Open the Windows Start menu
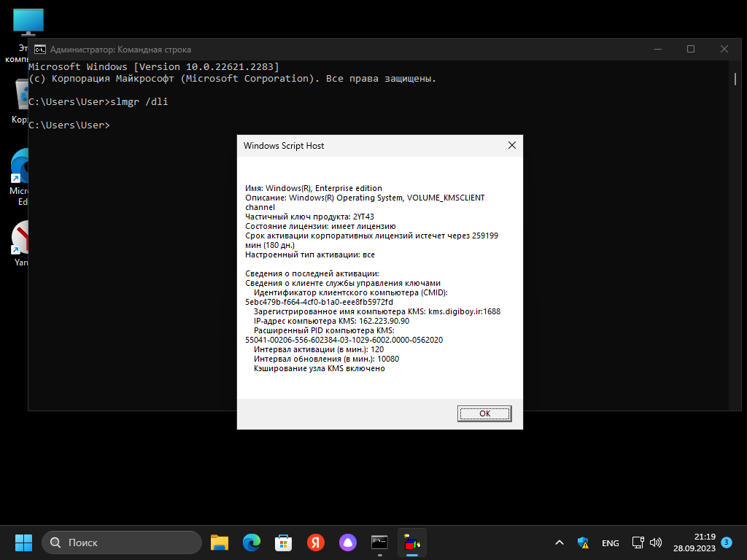 coord(23,542)
